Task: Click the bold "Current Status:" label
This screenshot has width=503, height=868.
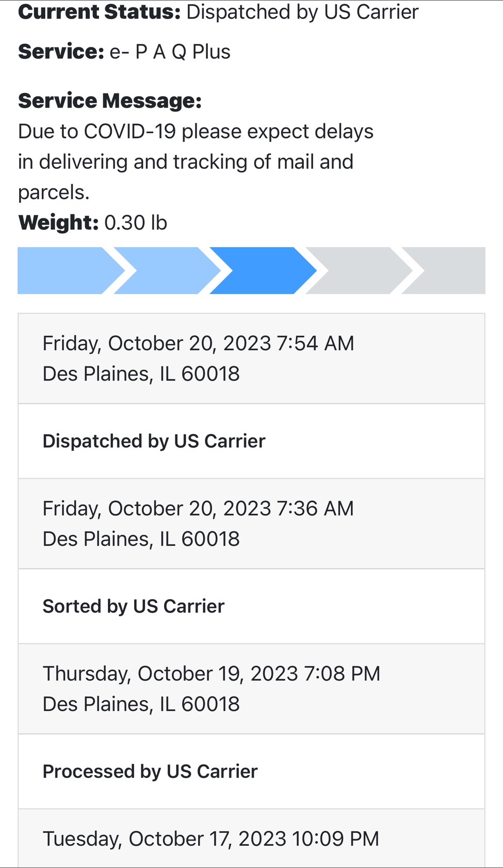Action: point(99,12)
